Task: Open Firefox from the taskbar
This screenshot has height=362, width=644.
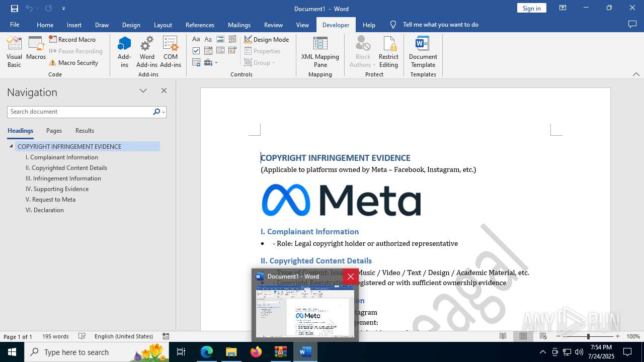Action: [x=256, y=352]
